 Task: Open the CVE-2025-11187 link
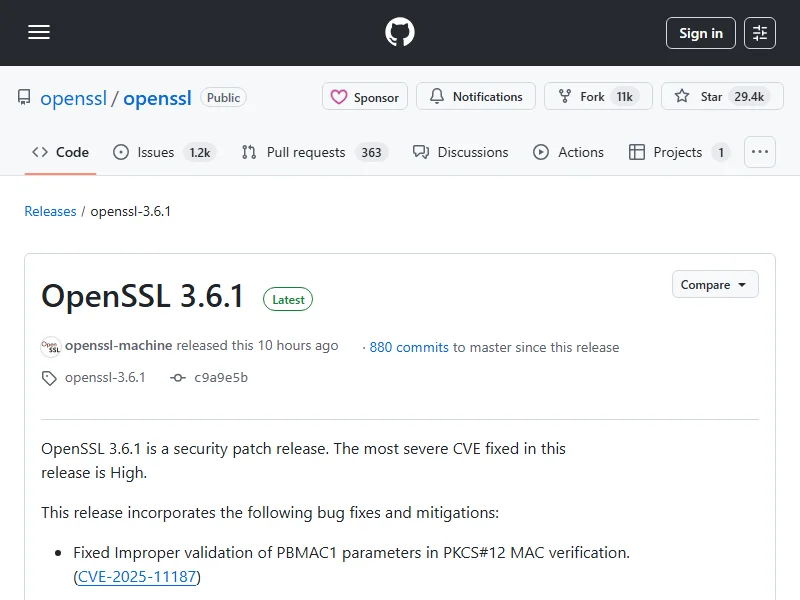[137, 577]
